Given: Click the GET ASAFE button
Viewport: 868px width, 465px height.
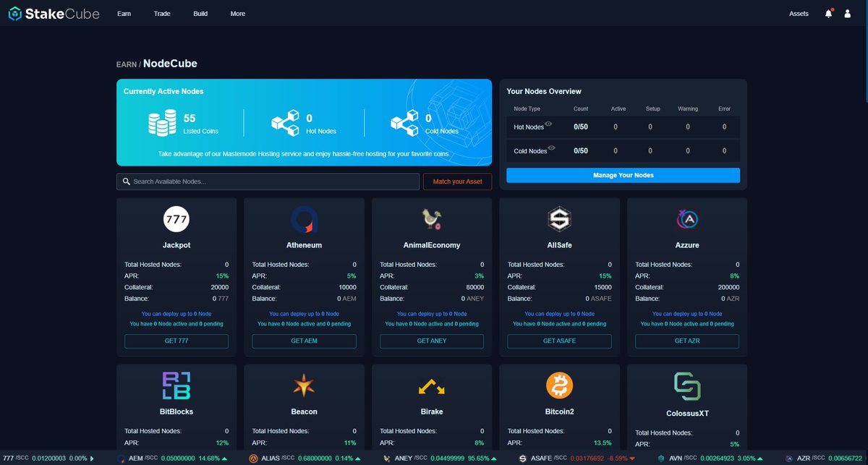Looking at the screenshot, I should [560, 341].
